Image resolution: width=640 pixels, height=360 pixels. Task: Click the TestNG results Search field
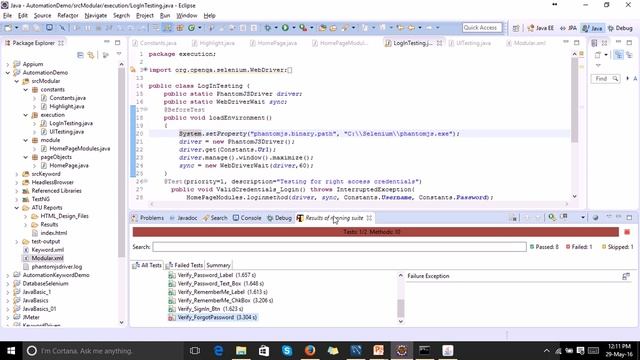[x=339, y=247]
